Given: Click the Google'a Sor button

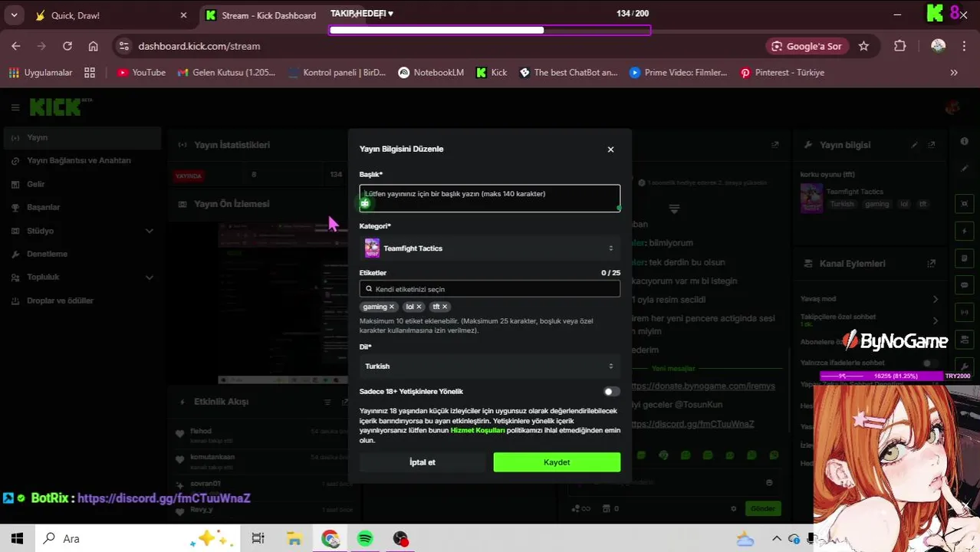Looking at the screenshot, I should 806,46.
